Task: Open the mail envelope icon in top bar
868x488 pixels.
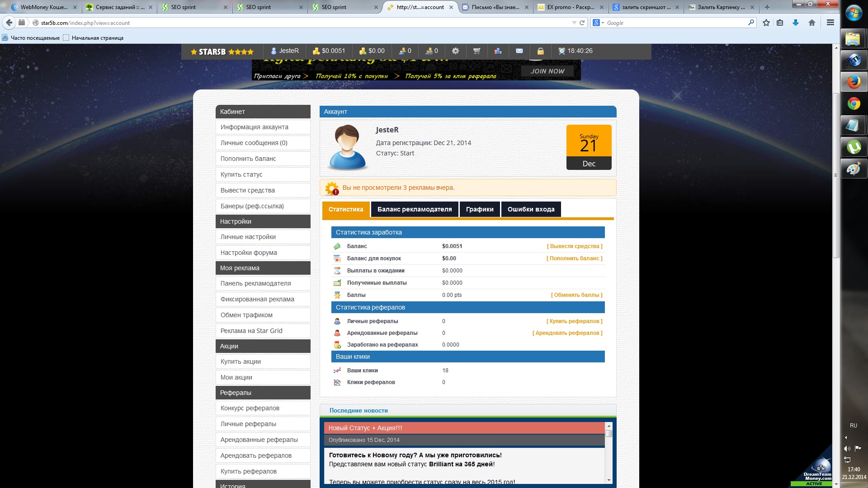Action: coord(519,51)
